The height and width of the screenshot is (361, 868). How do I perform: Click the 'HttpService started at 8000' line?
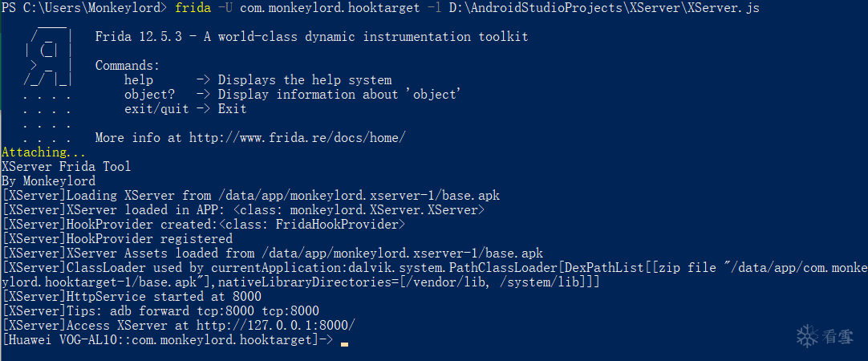(132, 297)
